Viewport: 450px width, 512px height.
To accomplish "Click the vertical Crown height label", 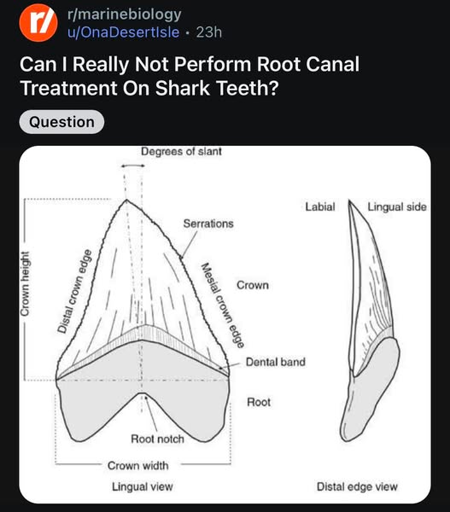I will [25, 284].
